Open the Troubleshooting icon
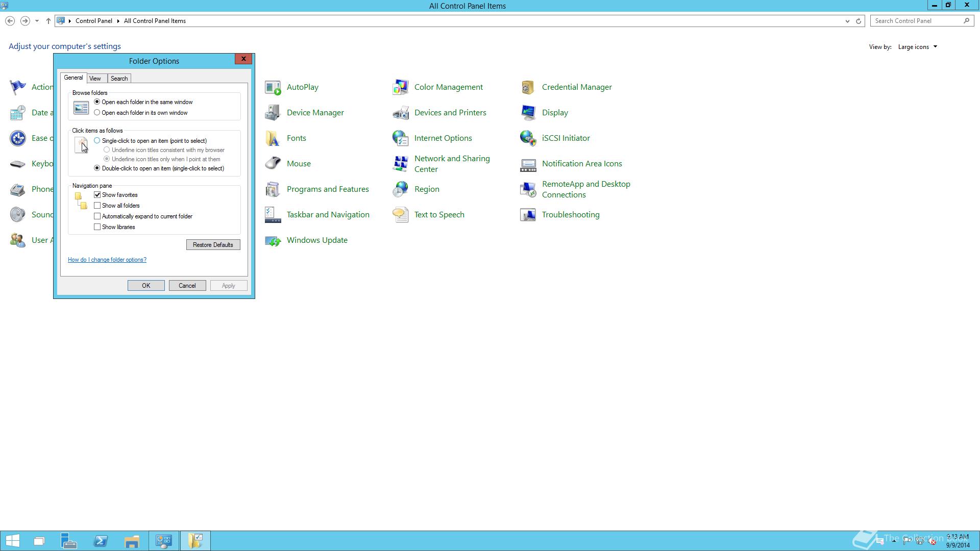Viewport: 980px width, 551px height. point(528,215)
